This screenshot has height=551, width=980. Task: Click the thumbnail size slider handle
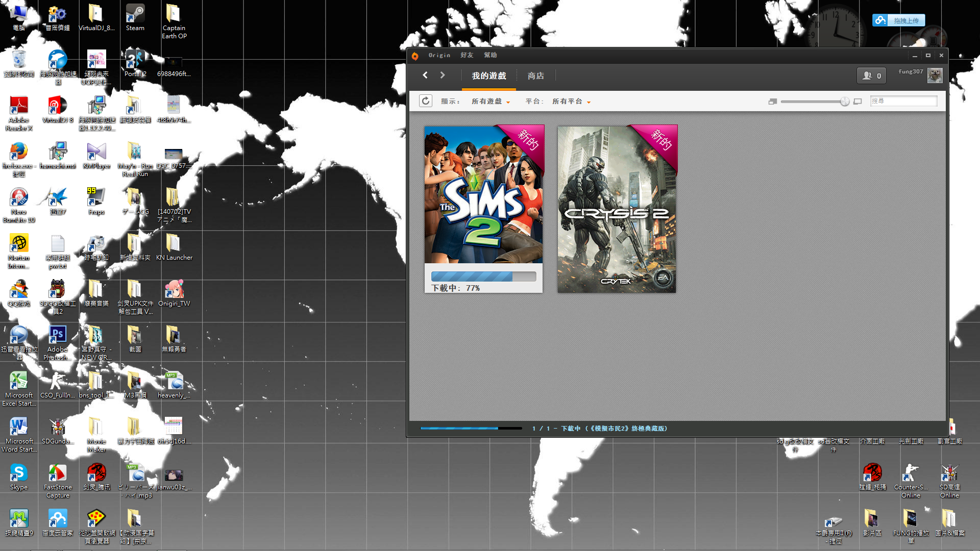[x=845, y=102]
